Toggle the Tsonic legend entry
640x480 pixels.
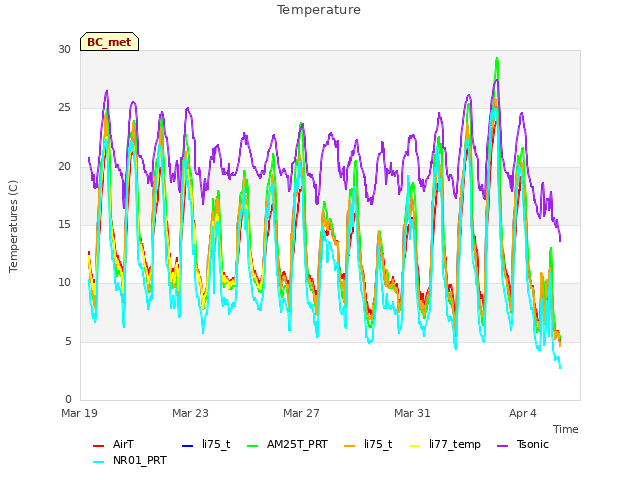point(523,444)
